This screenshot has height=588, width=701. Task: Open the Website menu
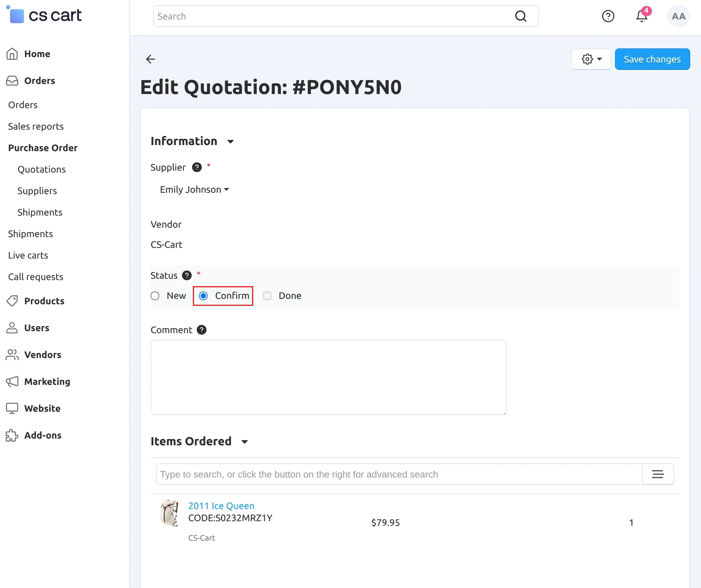coord(42,408)
